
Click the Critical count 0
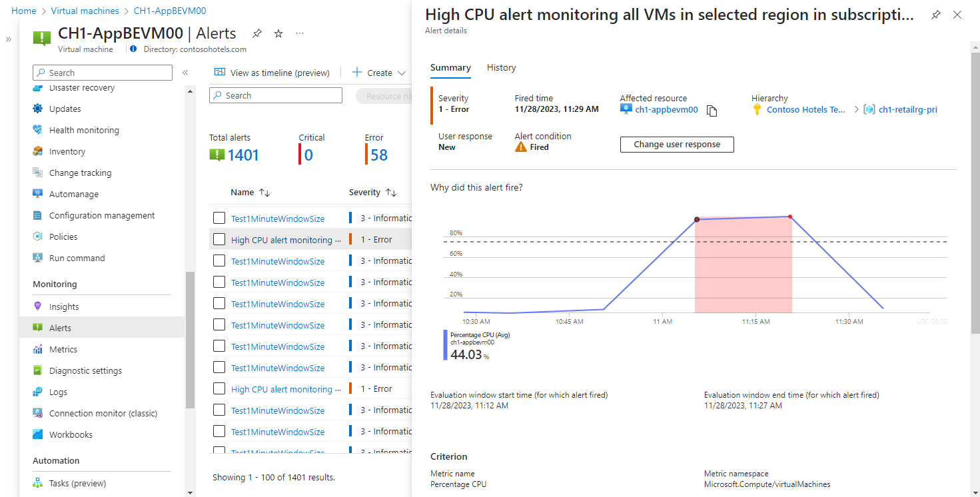[x=308, y=155]
